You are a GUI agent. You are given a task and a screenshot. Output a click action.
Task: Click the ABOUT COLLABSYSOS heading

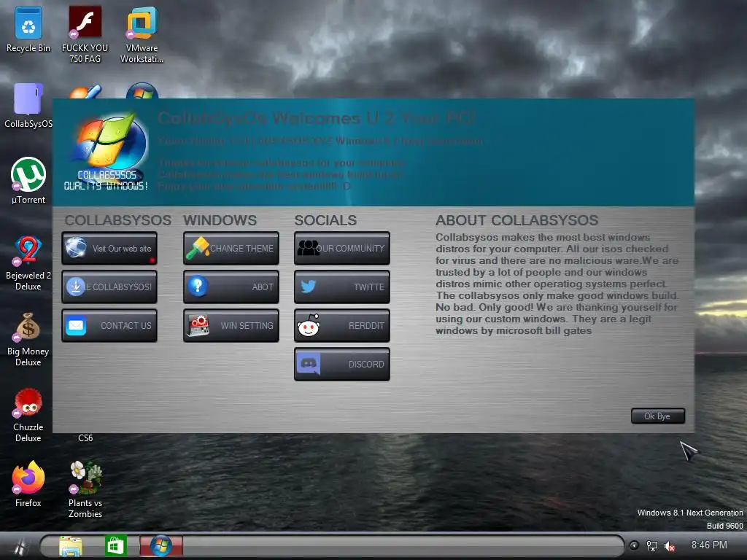tap(517, 220)
